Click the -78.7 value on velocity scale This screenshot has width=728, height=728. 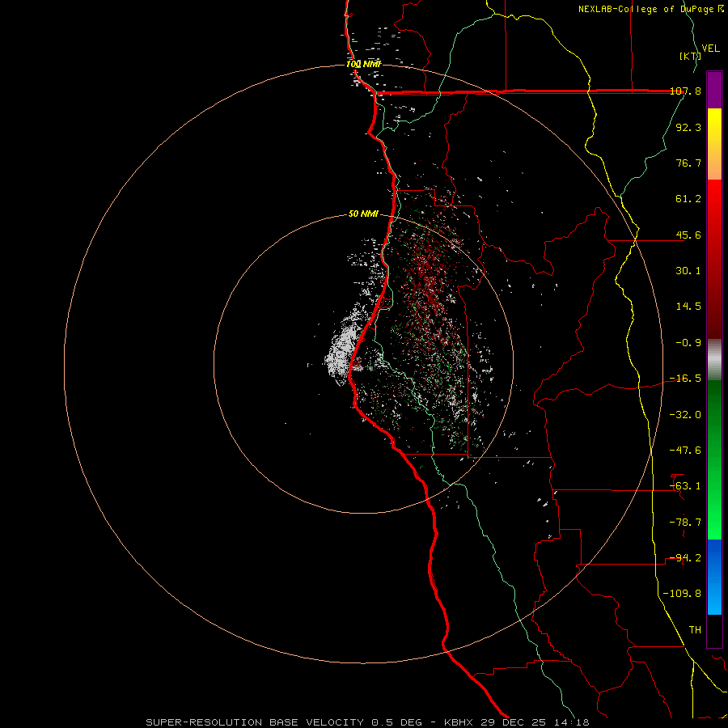(x=685, y=523)
